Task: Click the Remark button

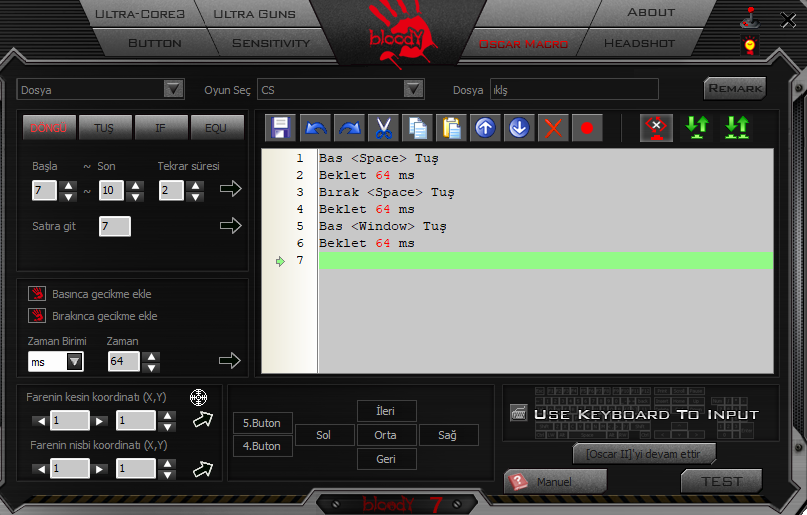Action: point(735,88)
